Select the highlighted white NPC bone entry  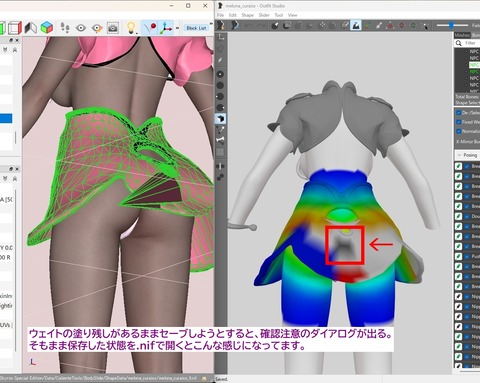(474, 65)
